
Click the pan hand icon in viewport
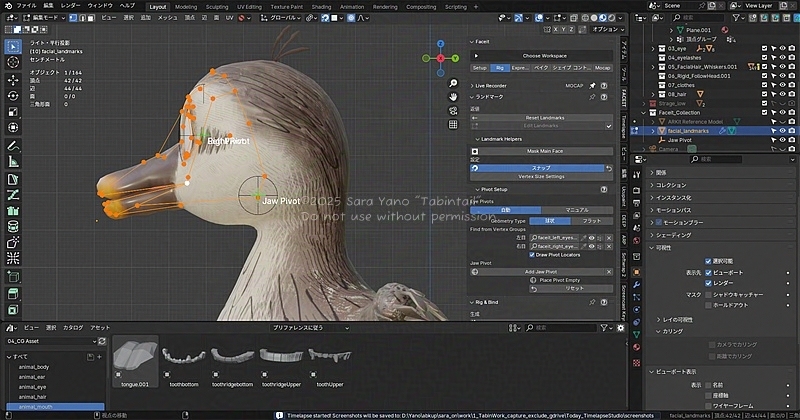pos(453,97)
